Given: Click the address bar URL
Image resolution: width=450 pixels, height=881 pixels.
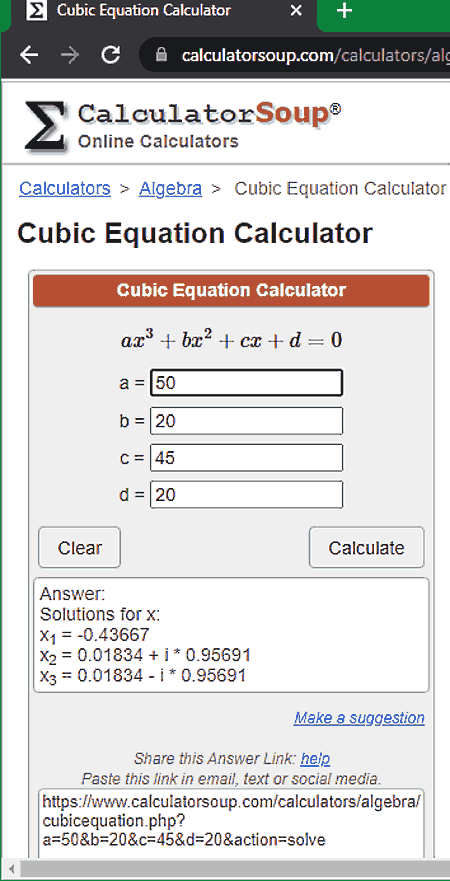Looking at the screenshot, I should tap(315, 56).
